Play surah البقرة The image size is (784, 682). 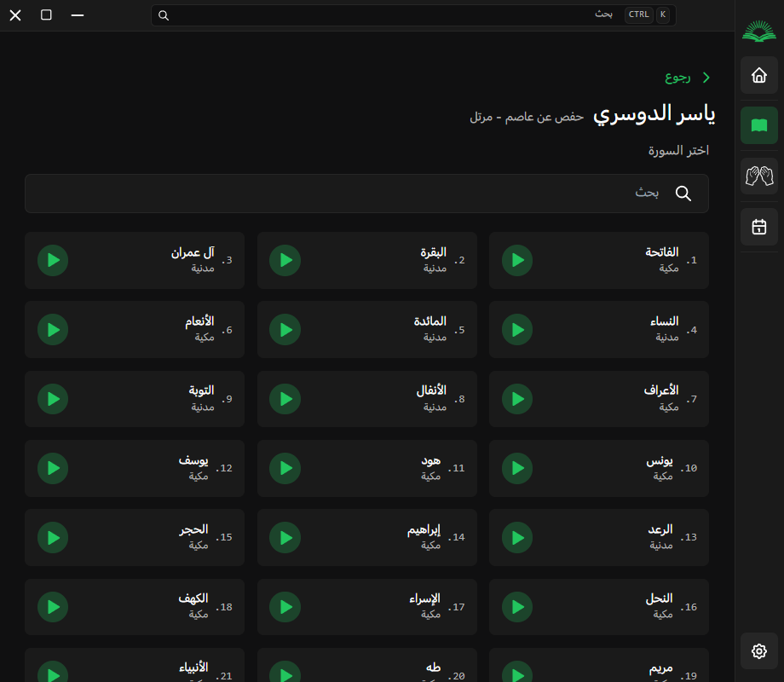point(285,260)
